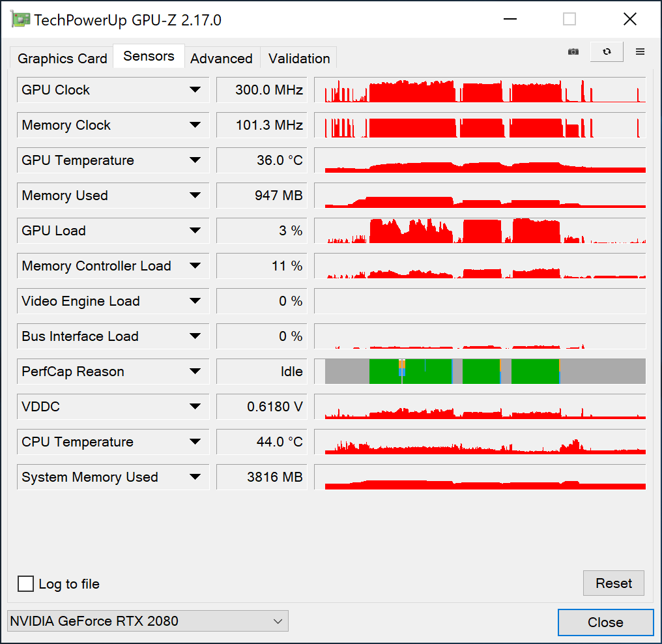
Task: Open the GPU Load sensor dropdown
Action: point(113,231)
